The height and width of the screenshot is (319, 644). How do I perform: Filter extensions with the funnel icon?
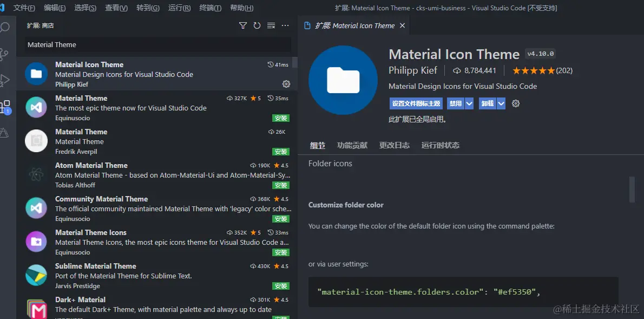(x=243, y=25)
